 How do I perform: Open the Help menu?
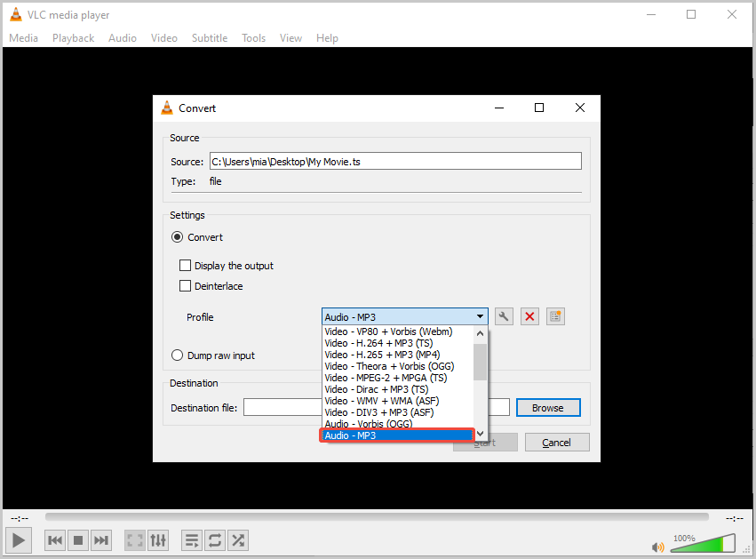327,38
